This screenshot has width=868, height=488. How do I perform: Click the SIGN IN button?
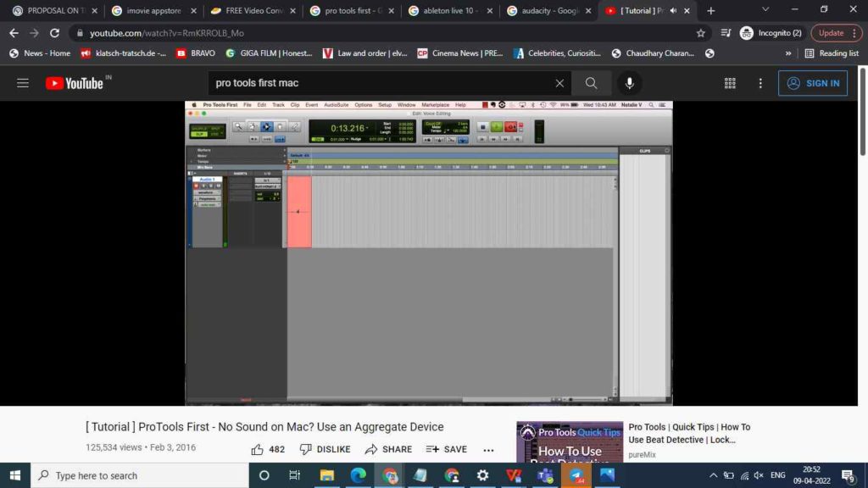coord(813,83)
